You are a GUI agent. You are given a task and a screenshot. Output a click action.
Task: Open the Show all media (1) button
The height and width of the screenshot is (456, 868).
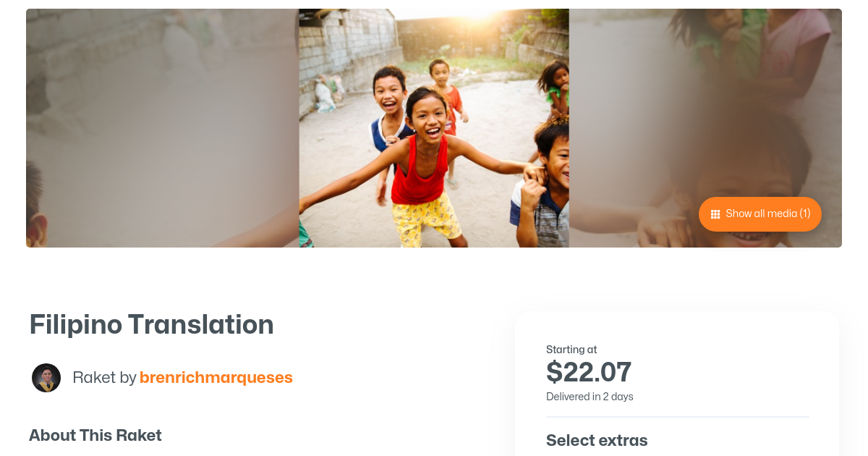pyautogui.click(x=760, y=214)
